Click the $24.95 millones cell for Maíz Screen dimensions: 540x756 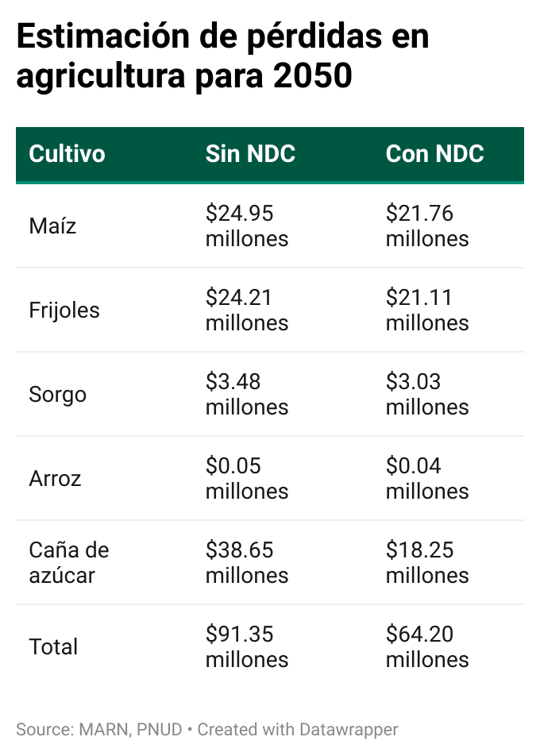coord(247,226)
